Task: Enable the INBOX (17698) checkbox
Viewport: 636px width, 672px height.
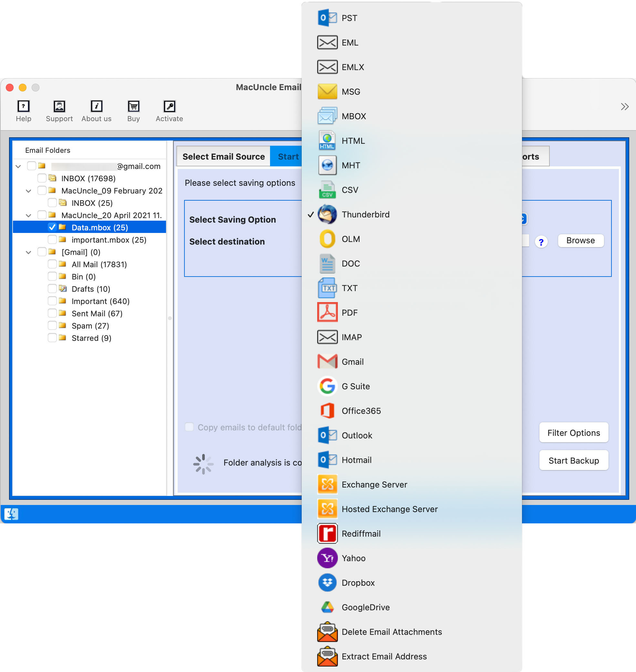Action: pos(41,178)
